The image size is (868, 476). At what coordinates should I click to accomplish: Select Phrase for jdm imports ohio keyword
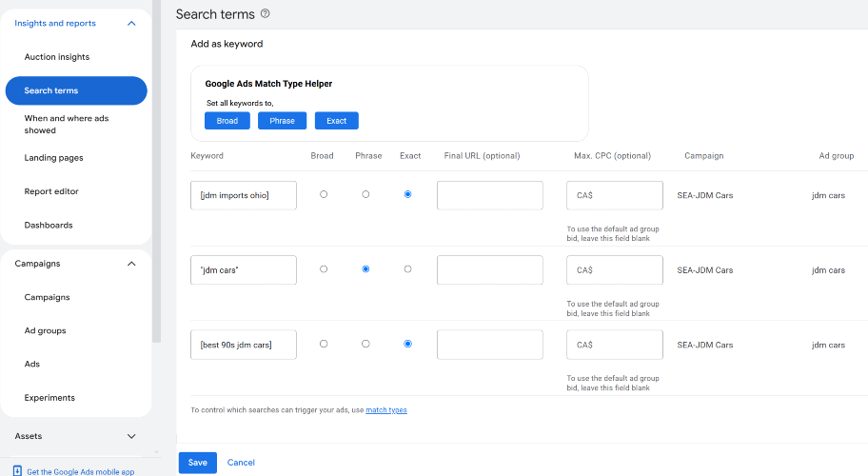point(365,194)
